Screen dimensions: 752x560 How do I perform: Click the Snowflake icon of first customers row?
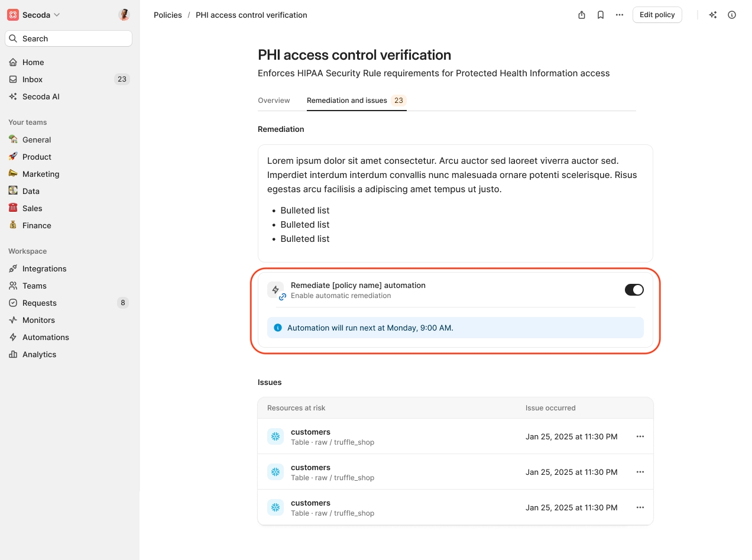tap(275, 436)
